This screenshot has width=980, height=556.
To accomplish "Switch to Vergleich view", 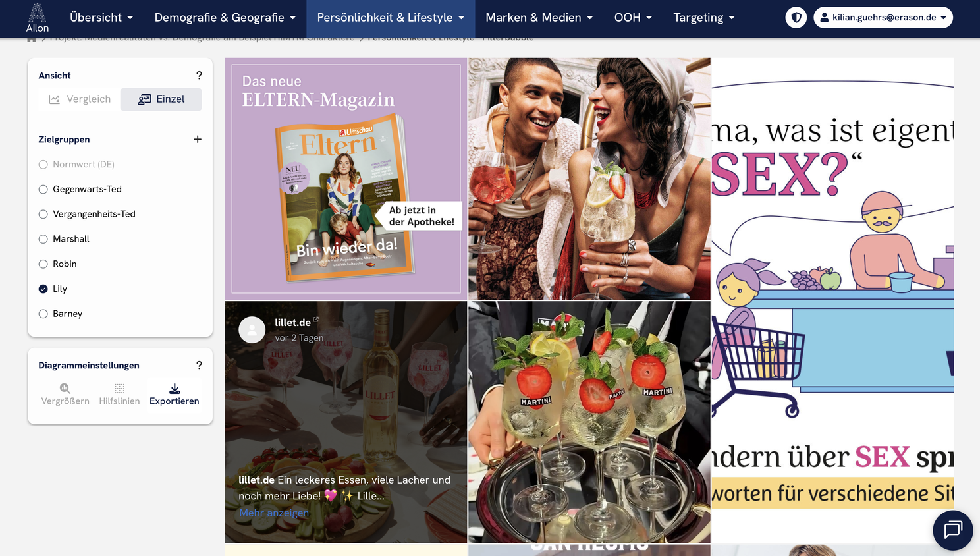I will click(80, 99).
